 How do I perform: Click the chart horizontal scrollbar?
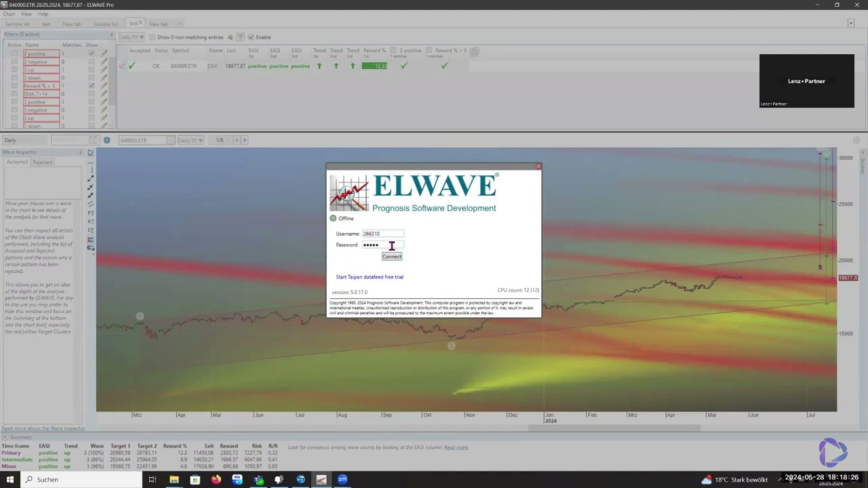click(614, 428)
